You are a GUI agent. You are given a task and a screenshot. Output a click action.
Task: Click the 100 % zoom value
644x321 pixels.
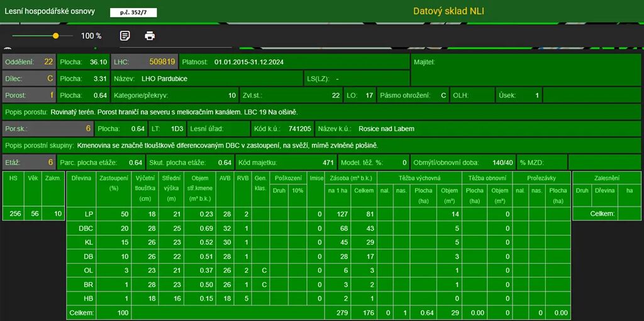(91, 36)
